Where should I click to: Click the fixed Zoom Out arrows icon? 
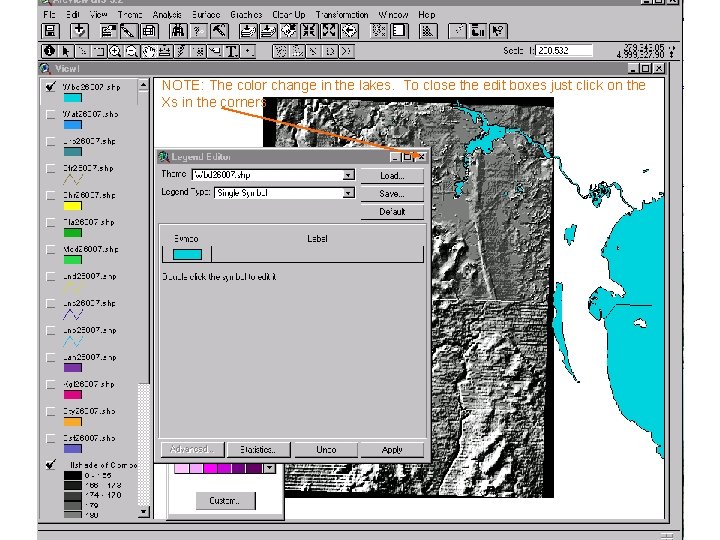[x=329, y=31]
